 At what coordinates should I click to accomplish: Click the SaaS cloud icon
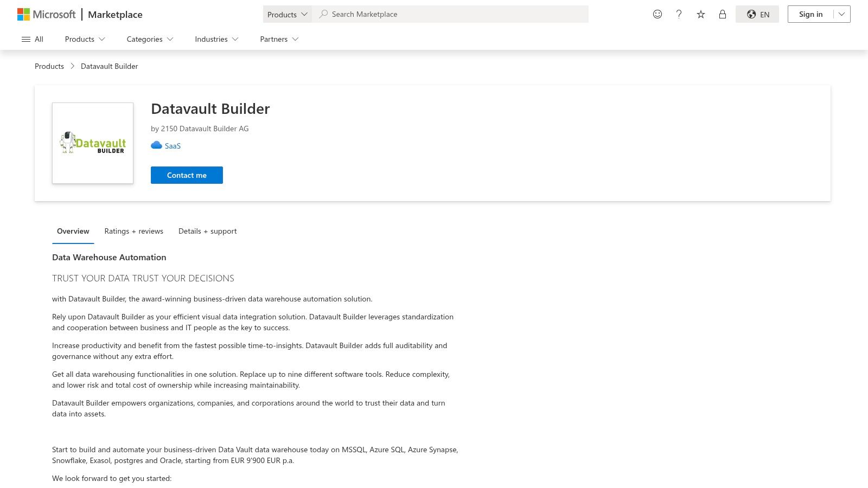(156, 145)
